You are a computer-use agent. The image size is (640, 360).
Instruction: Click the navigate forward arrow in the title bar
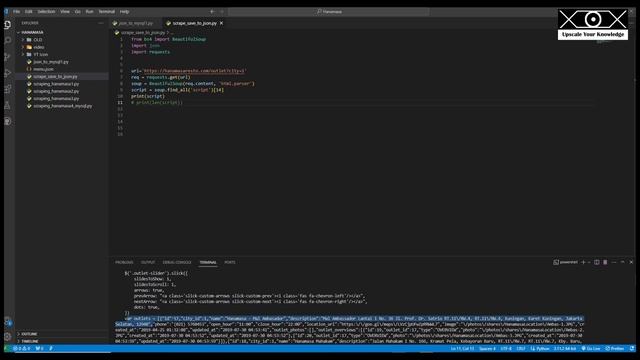(x=222, y=12)
